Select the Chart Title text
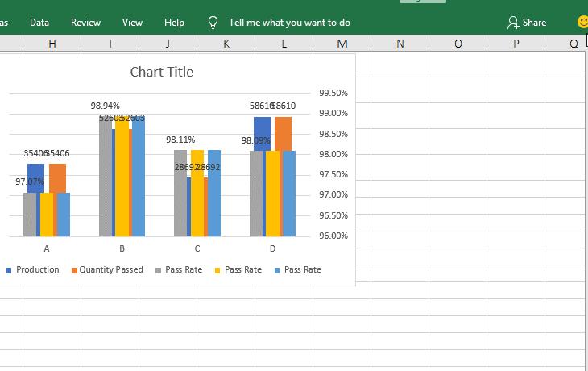The height and width of the screenshot is (371, 588). [x=162, y=72]
